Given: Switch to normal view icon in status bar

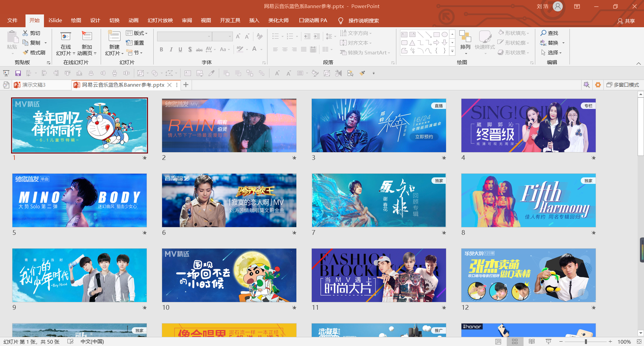Looking at the screenshot, I should 498,342.
